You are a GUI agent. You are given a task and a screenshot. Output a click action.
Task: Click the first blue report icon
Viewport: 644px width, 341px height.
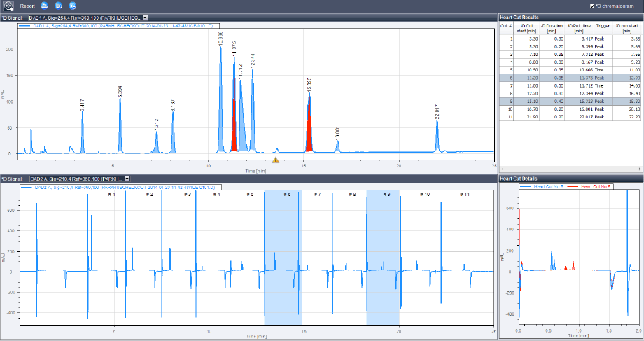(45, 6)
